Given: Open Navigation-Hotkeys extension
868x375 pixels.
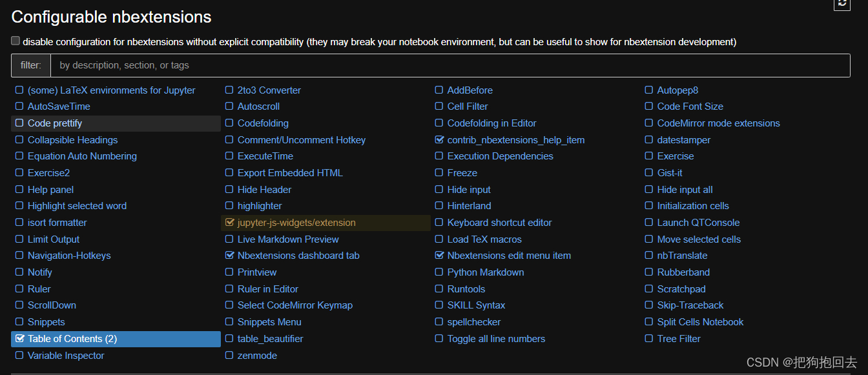Looking at the screenshot, I should click(69, 256).
